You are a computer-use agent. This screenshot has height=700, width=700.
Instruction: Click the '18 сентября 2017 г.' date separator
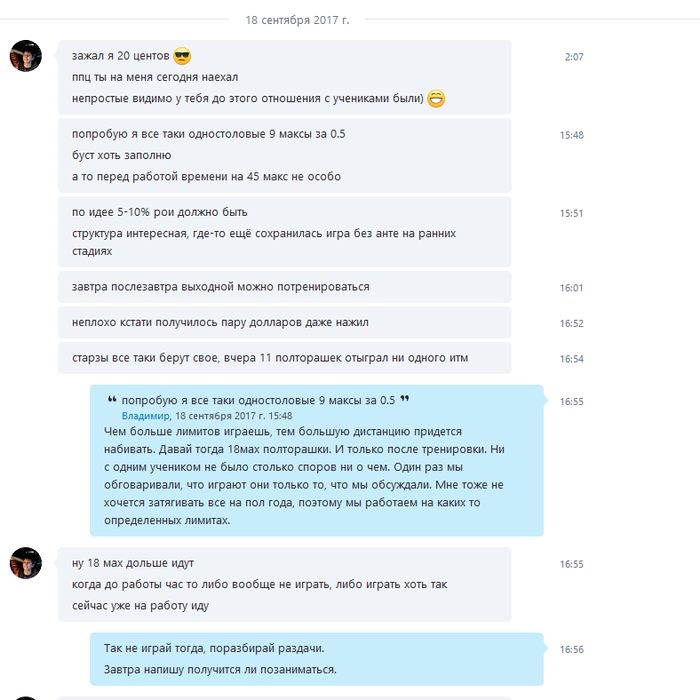297,20
